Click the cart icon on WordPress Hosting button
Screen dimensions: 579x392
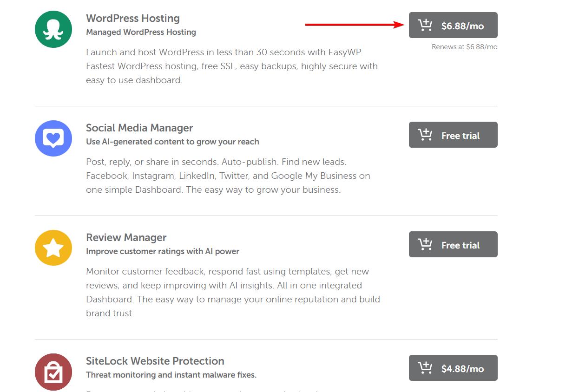(424, 26)
